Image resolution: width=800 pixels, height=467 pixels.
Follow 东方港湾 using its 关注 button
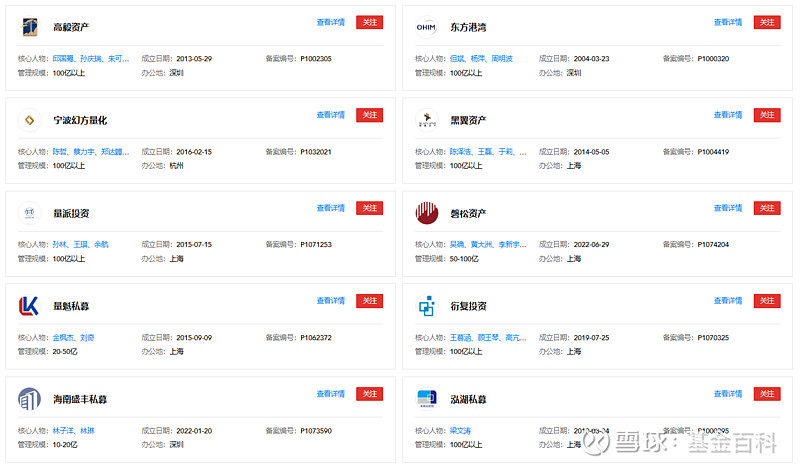(x=767, y=22)
